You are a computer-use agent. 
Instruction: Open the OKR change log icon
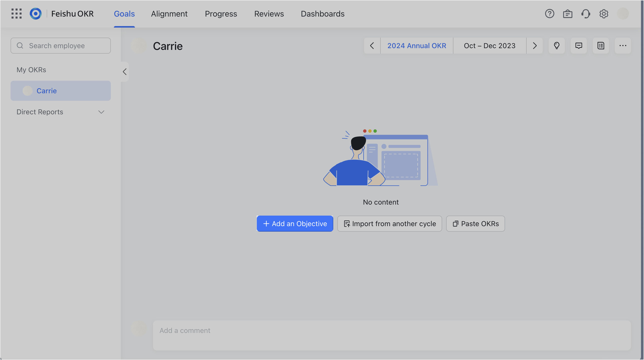pos(601,46)
